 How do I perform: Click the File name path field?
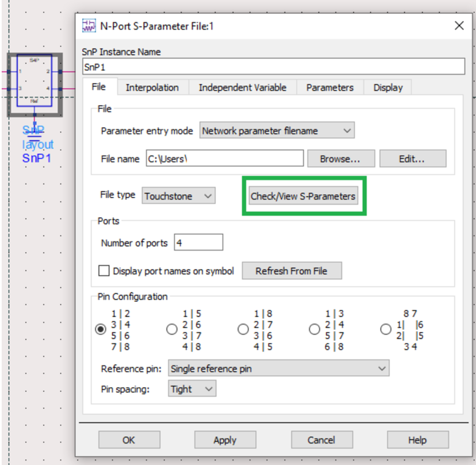coord(225,159)
